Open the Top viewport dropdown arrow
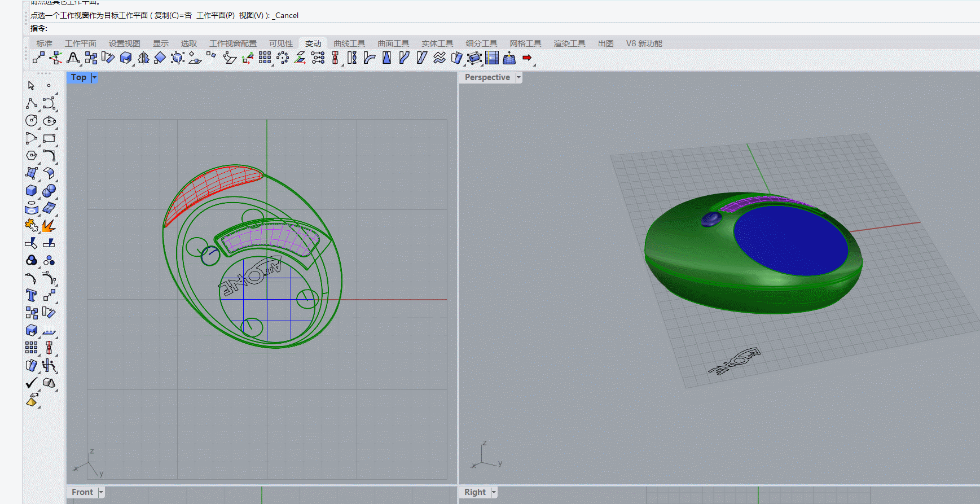This screenshot has width=980, height=504. [x=94, y=77]
